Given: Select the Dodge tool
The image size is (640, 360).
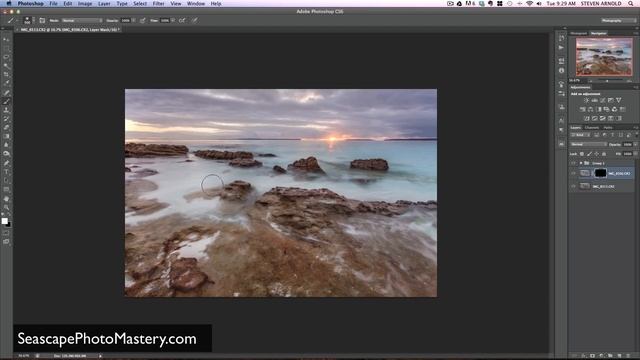Looking at the screenshot, I should click(x=6, y=153).
